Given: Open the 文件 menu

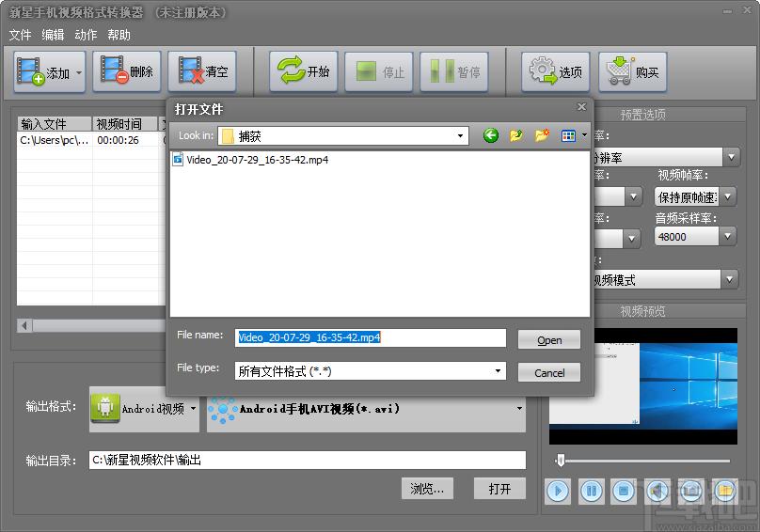Looking at the screenshot, I should (x=20, y=35).
